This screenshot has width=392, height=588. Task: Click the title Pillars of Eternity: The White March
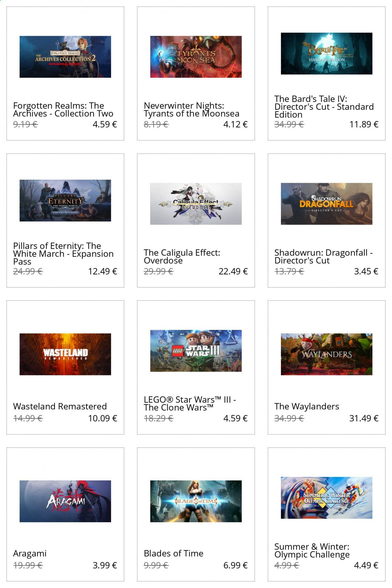(x=63, y=253)
